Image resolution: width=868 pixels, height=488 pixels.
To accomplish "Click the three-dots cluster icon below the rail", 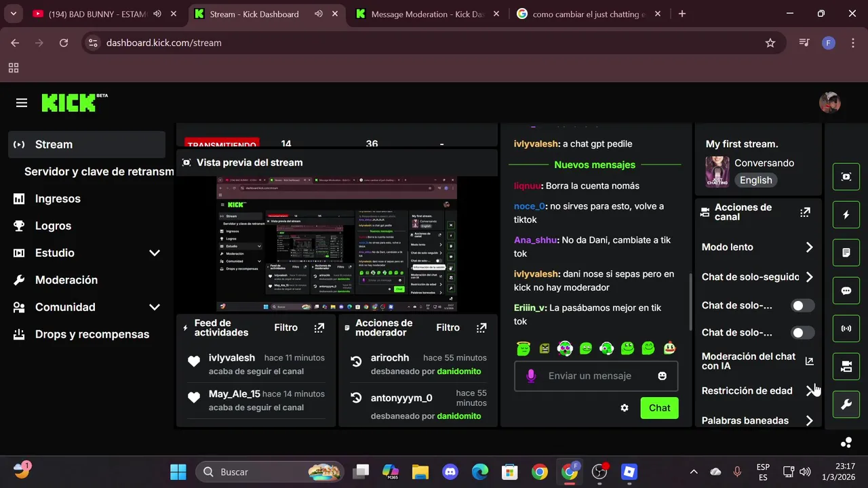I will pos(846,443).
